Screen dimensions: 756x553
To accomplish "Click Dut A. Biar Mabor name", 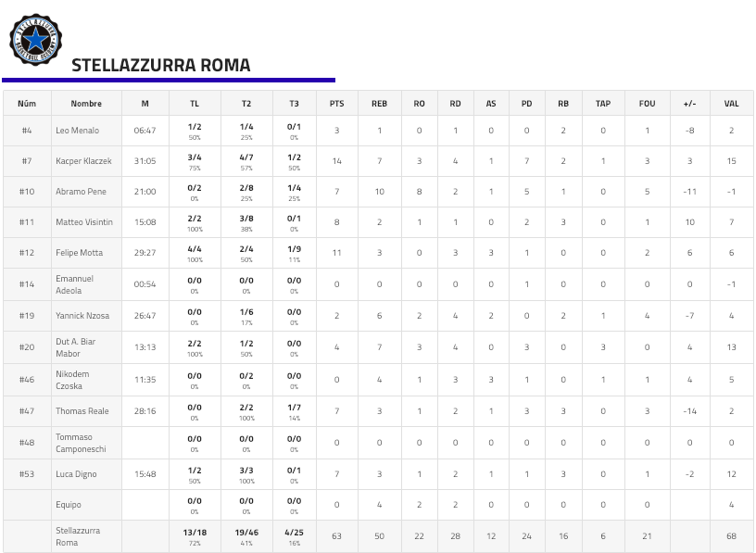I will tap(76, 347).
